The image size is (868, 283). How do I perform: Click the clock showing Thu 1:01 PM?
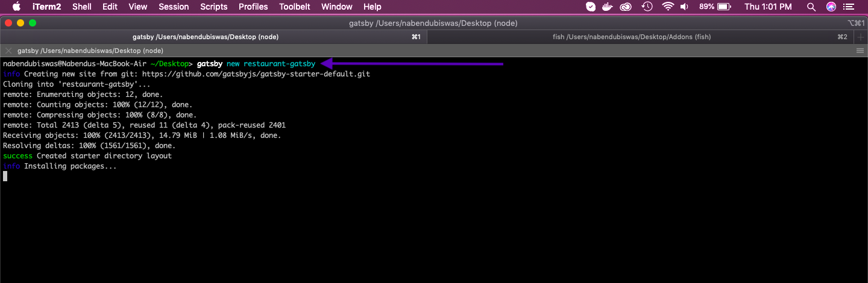pyautogui.click(x=768, y=7)
